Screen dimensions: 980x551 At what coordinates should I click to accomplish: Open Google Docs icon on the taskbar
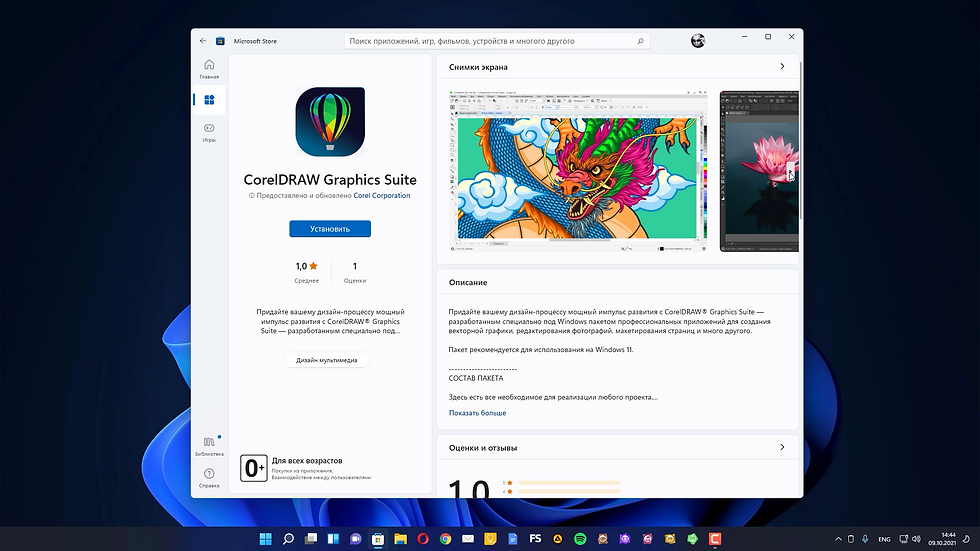tap(513, 539)
